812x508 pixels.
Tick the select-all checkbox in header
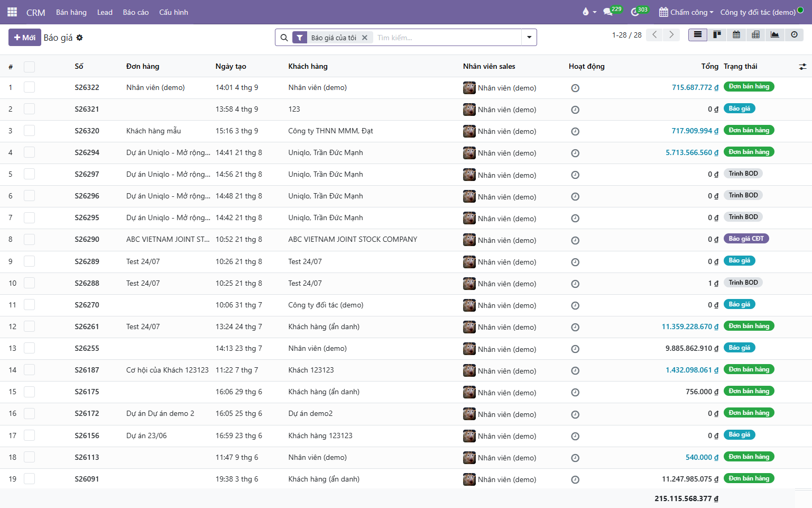tap(30, 67)
